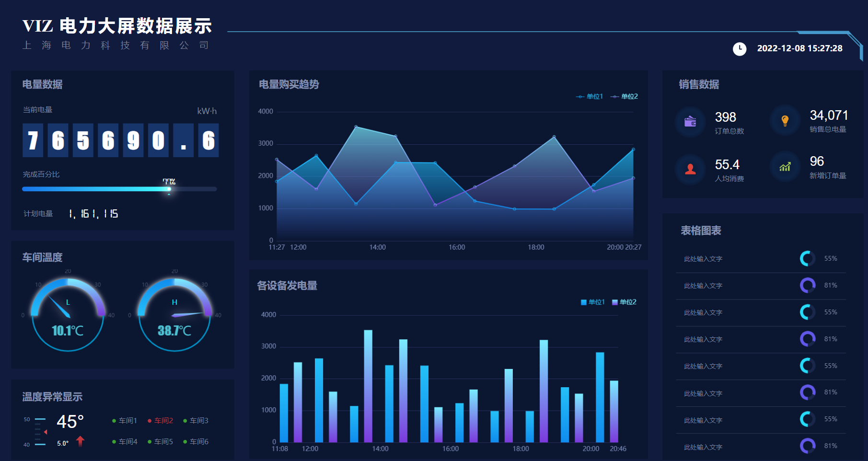Click the planned power value 1,161,115
The width and height of the screenshot is (868, 461).
(x=93, y=214)
